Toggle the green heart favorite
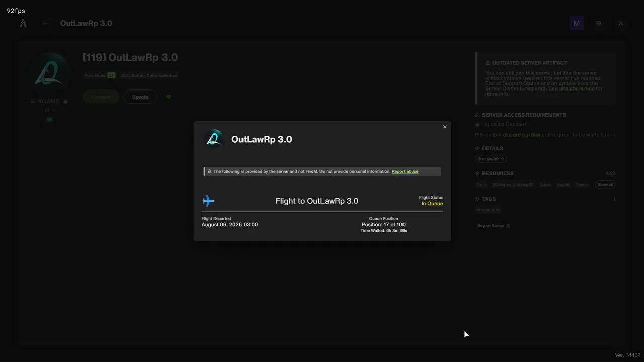Screen dimensions: 644x362 169,97
